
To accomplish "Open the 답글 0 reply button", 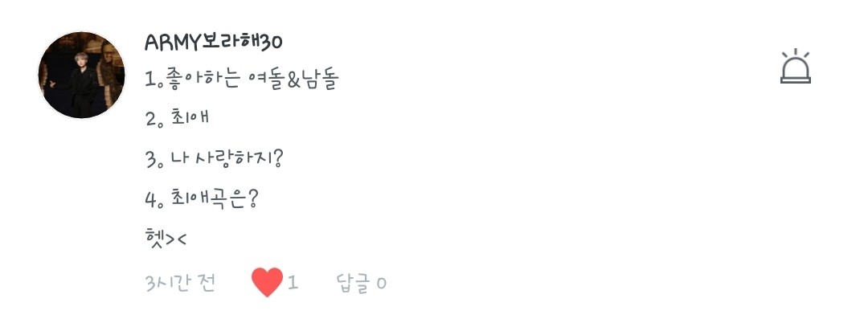I will coord(361,283).
